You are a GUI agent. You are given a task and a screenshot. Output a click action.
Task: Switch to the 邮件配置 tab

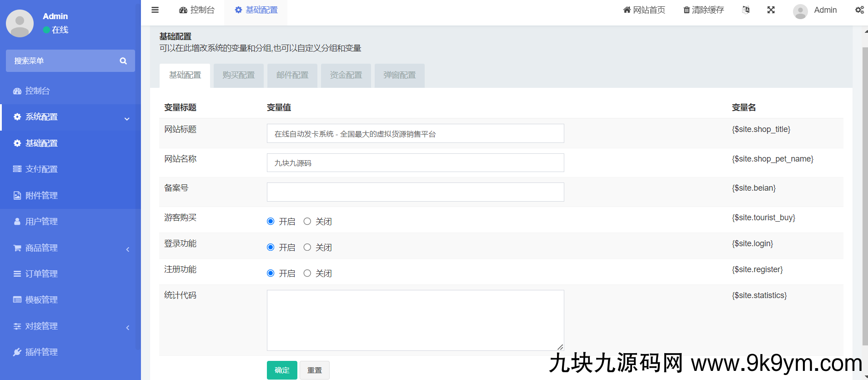tap(292, 76)
